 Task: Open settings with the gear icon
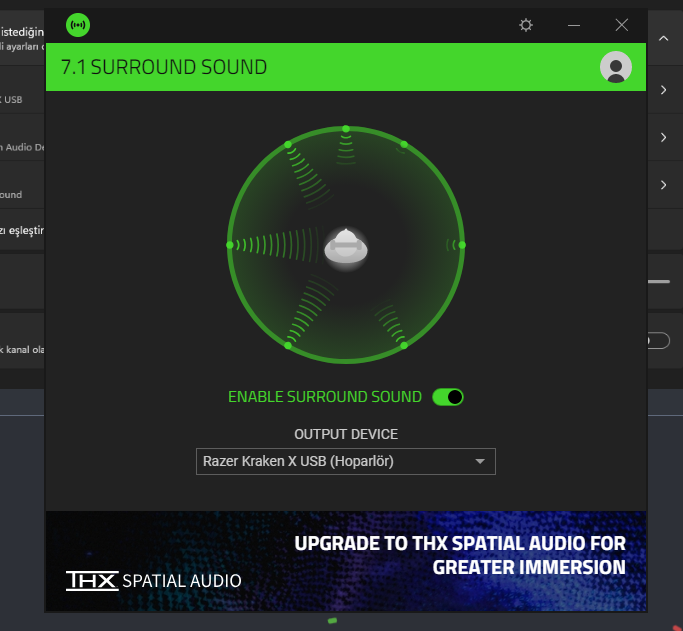click(x=526, y=25)
